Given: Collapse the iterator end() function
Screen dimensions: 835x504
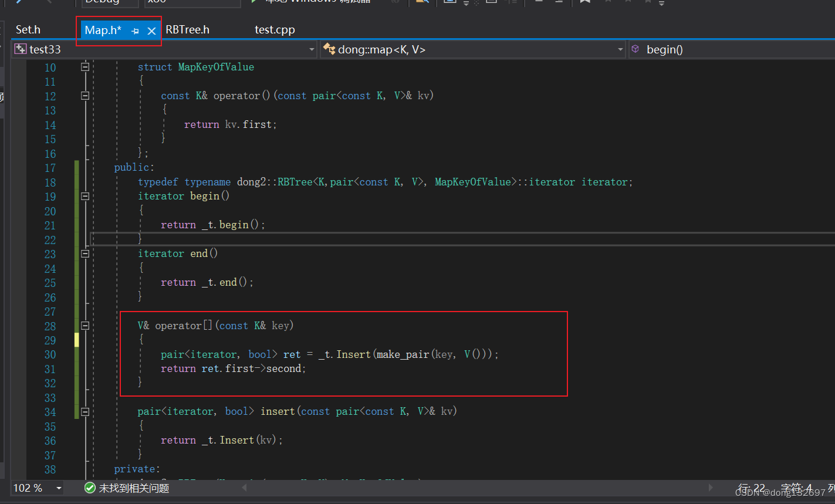Looking at the screenshot, I should pyautogui.click(x=85, y=253).
